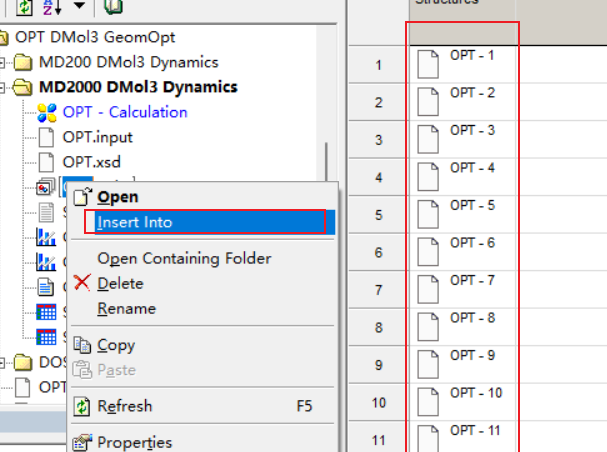Image resolution: width=607 pixels, height=452 pixels.
Task: Click row header number 8
Action: 379,327
